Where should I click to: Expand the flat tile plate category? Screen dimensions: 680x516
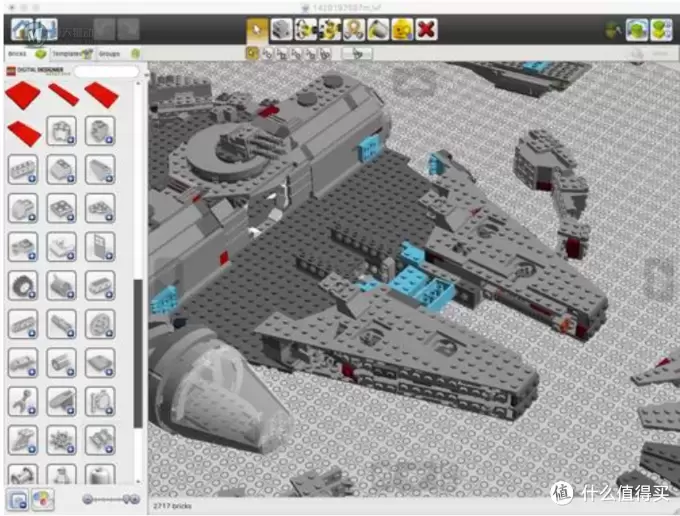(100, 363)
